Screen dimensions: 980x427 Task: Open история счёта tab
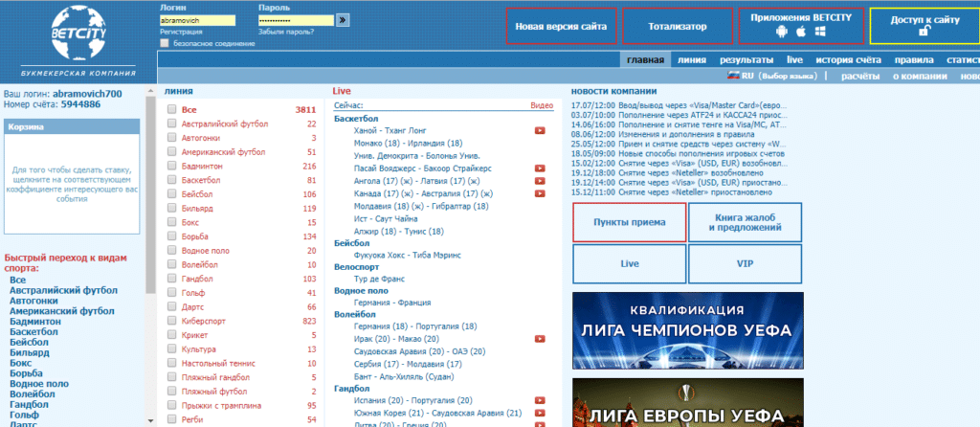coord(848,60)
